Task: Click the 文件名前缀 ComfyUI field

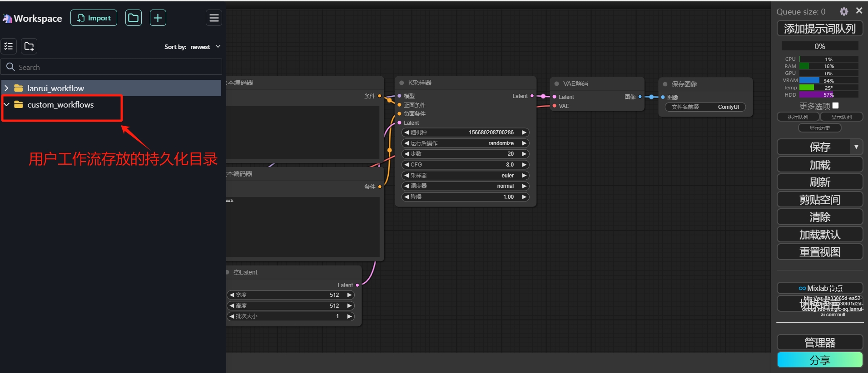Action: click(705, 107)
